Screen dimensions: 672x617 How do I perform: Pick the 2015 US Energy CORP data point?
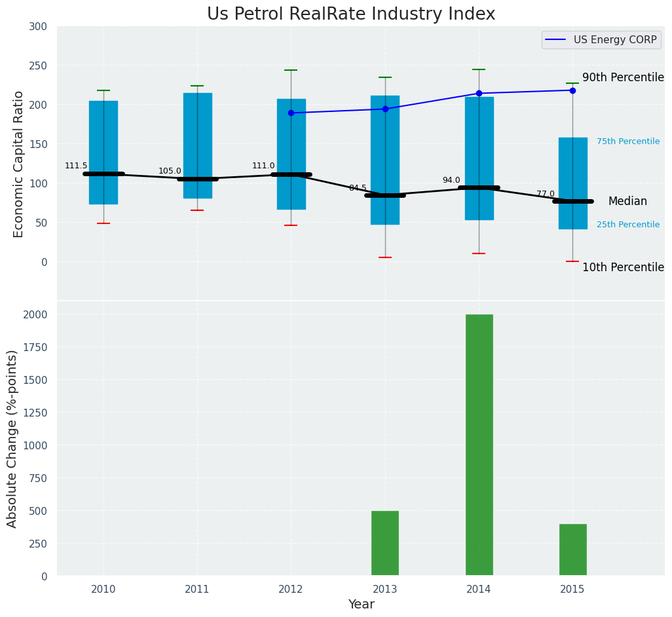click(572, 90)
